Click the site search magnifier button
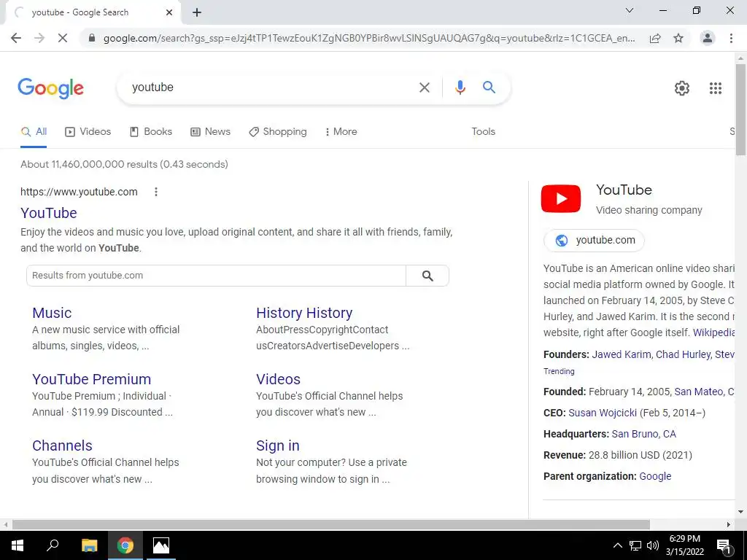747x560 pixels. [427, 276]
